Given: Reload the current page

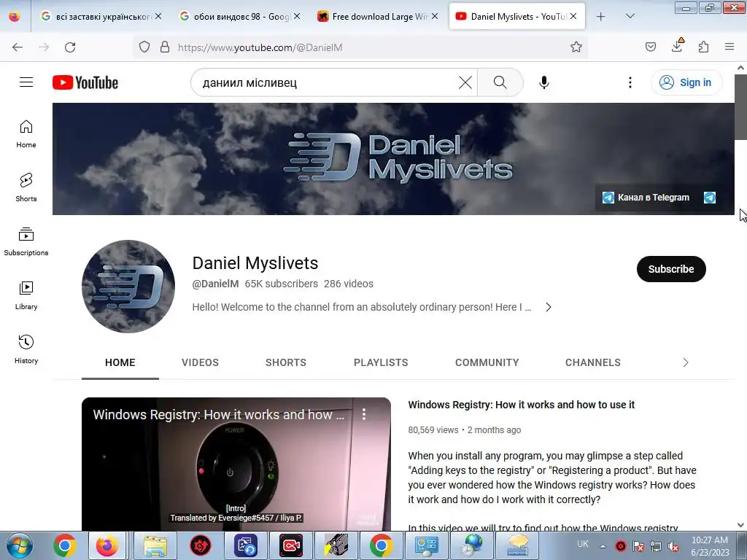Looking at the screenshot, I should click(70, 47).
